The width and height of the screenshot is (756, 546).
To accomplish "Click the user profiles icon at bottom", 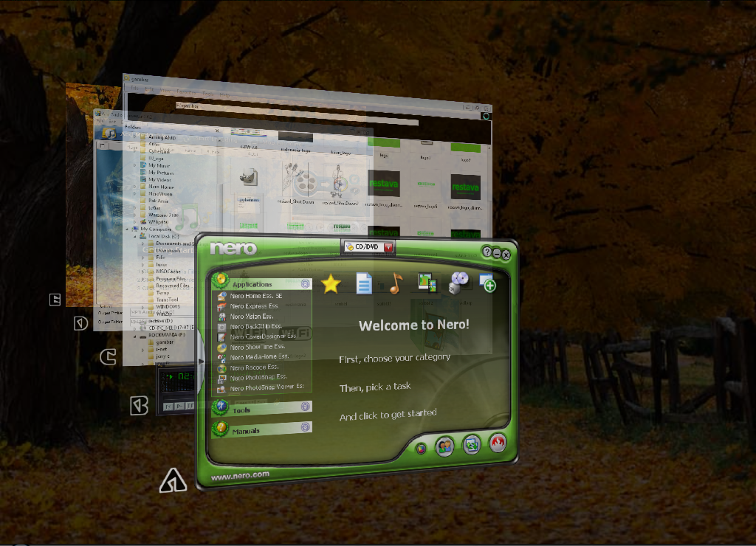I will (x=444, y=446).
